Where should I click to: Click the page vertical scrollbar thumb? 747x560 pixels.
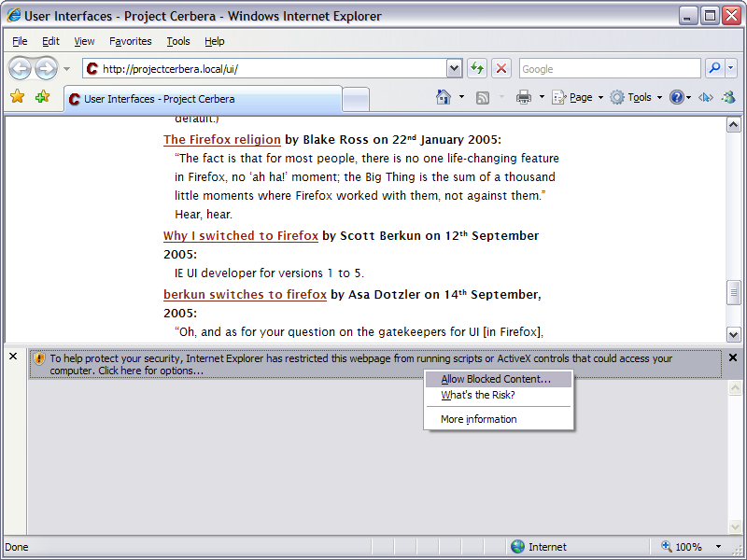coord(733,292)
